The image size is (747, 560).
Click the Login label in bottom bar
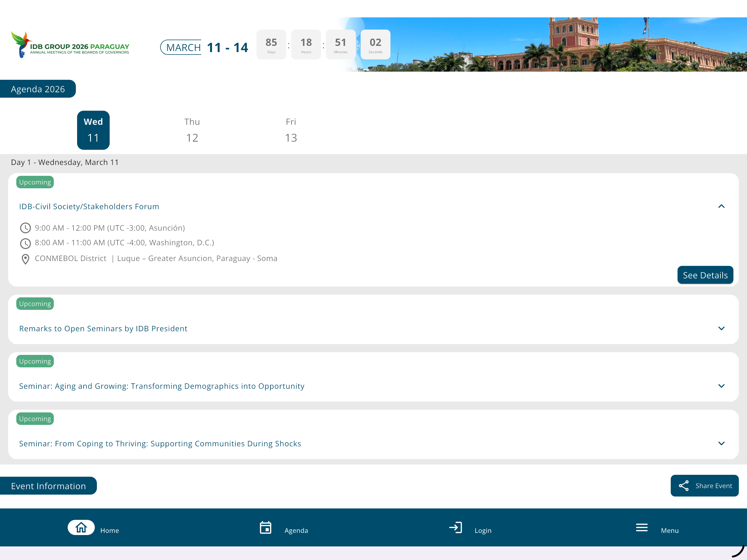click(x=483, y=530)
